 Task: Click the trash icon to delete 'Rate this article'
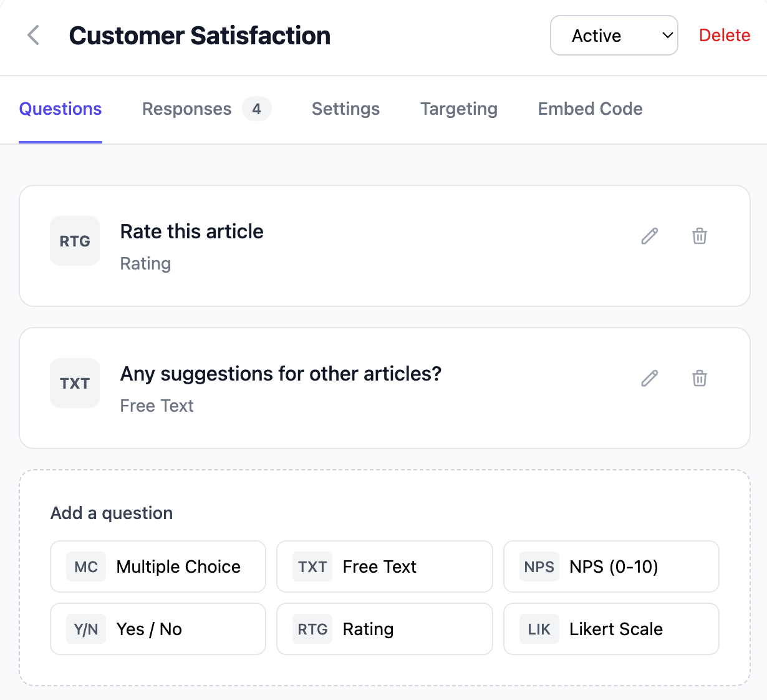pos(699,236)
